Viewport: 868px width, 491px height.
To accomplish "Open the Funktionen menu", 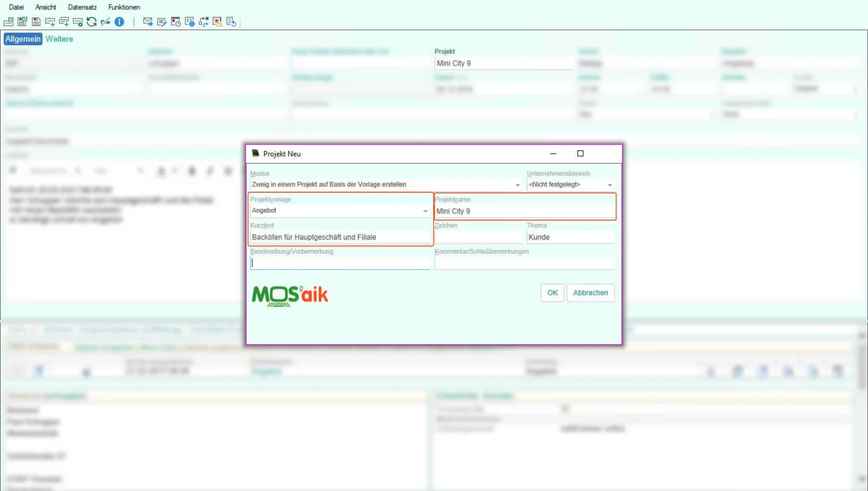I will (124, 7).
